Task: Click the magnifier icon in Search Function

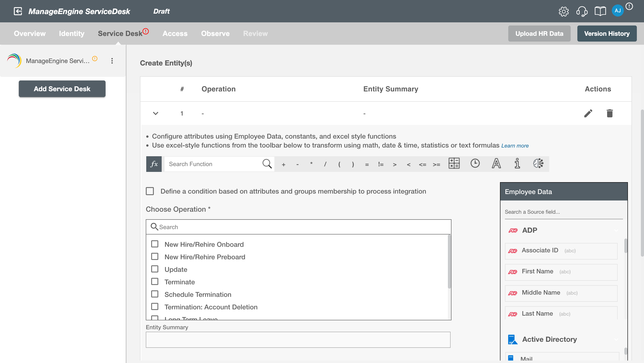Action: [267, 164]
